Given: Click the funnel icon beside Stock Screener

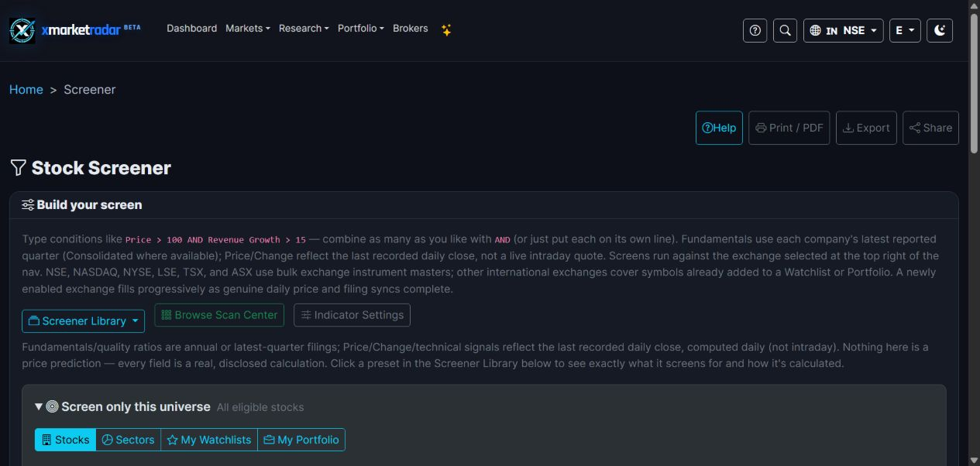Looking at the screenshot, I should [x=18, y=168].
